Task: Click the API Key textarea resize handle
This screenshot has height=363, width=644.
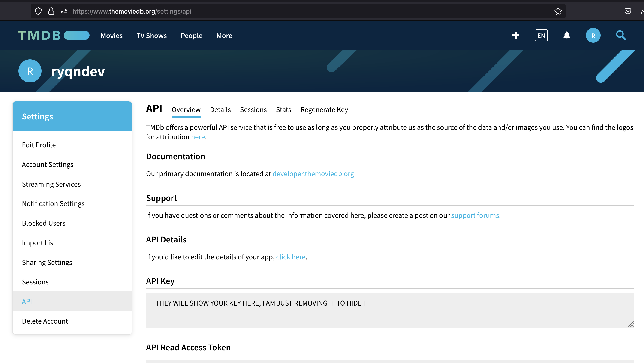Action: pyautogui.click(x=631, y=324)
